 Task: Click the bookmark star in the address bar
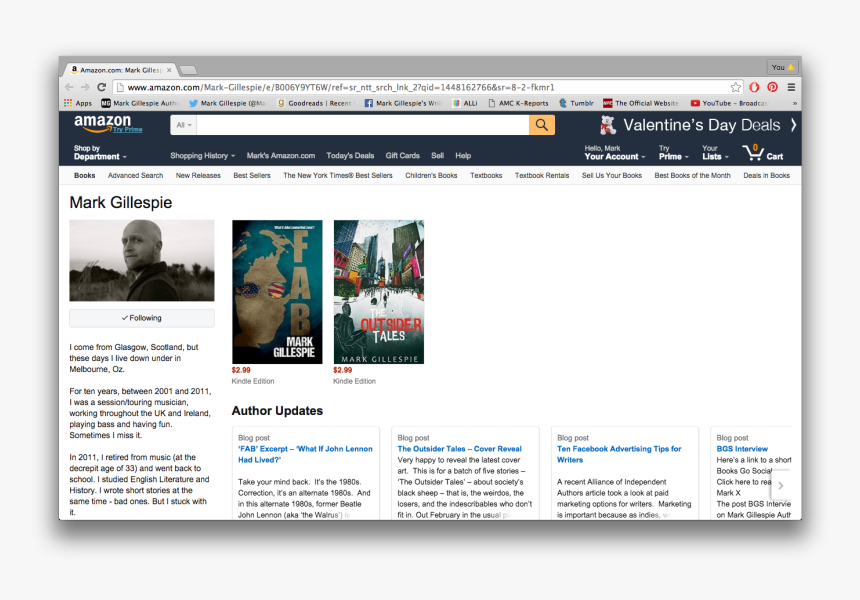737,87
